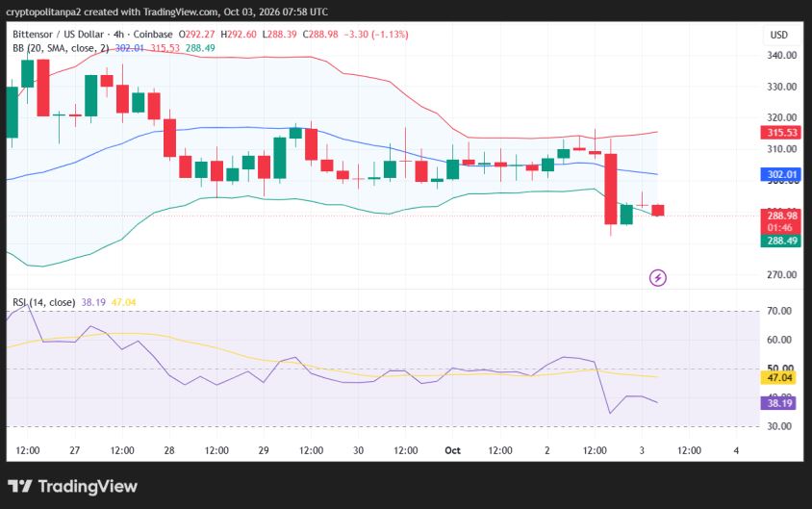
Task: Click the 01:46 candle countdown timer
Action: (x=780, y=228)
